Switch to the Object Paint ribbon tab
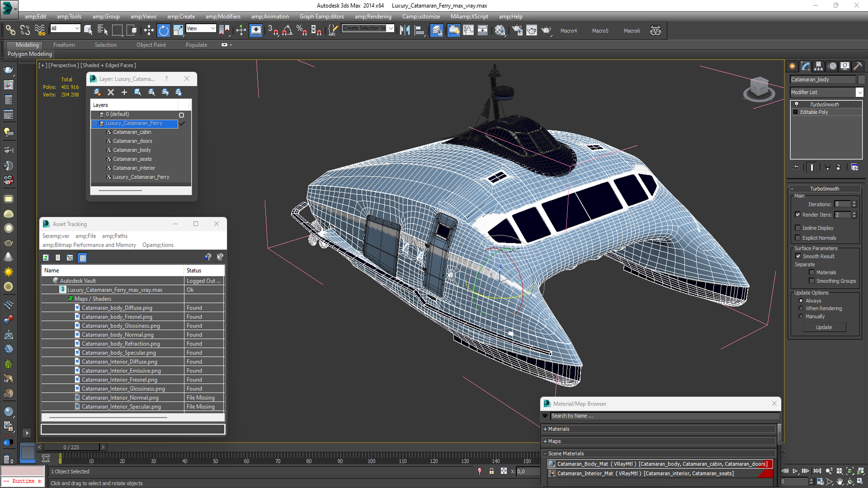 tap(151, 45)
